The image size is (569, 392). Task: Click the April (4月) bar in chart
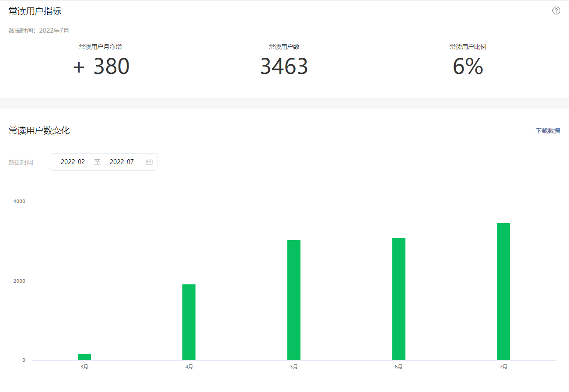189,322
